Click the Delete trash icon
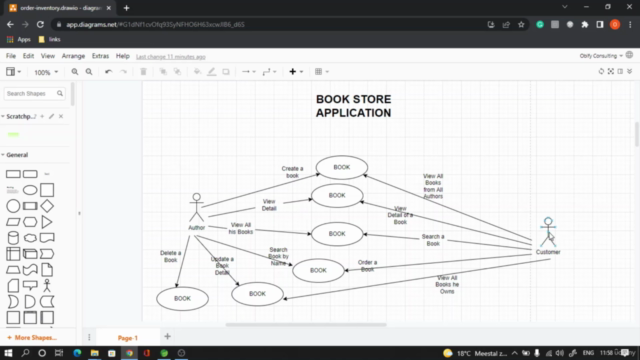The image size is (640, 360). (x=143, y=72)
